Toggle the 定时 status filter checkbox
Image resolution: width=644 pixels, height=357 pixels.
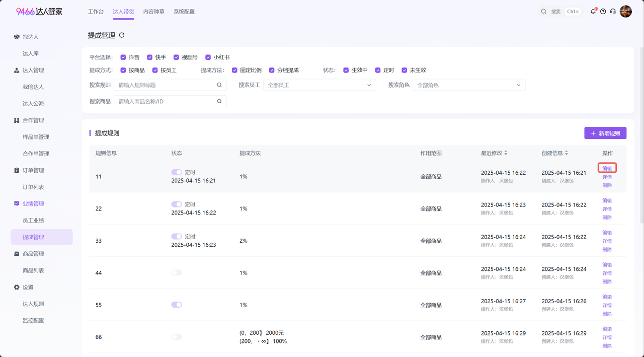(x=378, y=70)
